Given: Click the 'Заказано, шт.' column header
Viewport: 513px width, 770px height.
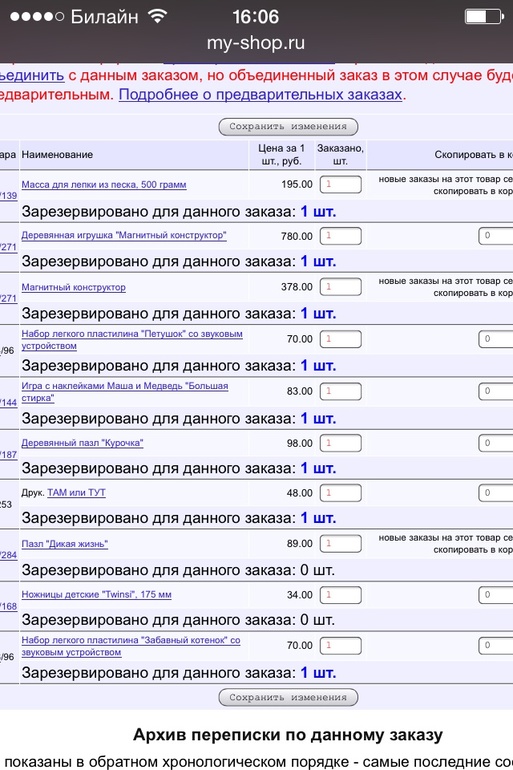Looking at the screenshot, I should pyautogui.click(x=340, y=155).
